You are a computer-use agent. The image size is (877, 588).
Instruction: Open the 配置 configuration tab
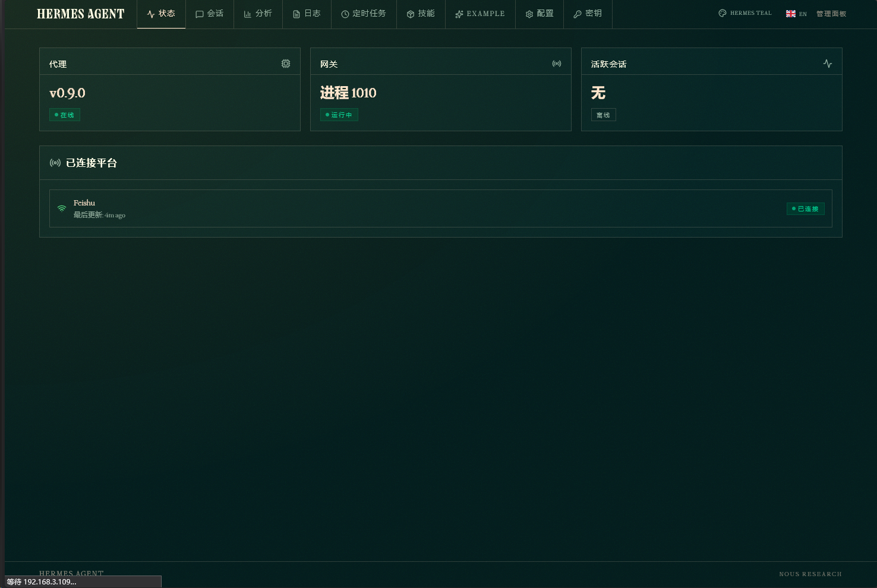(x=540, y=14)
